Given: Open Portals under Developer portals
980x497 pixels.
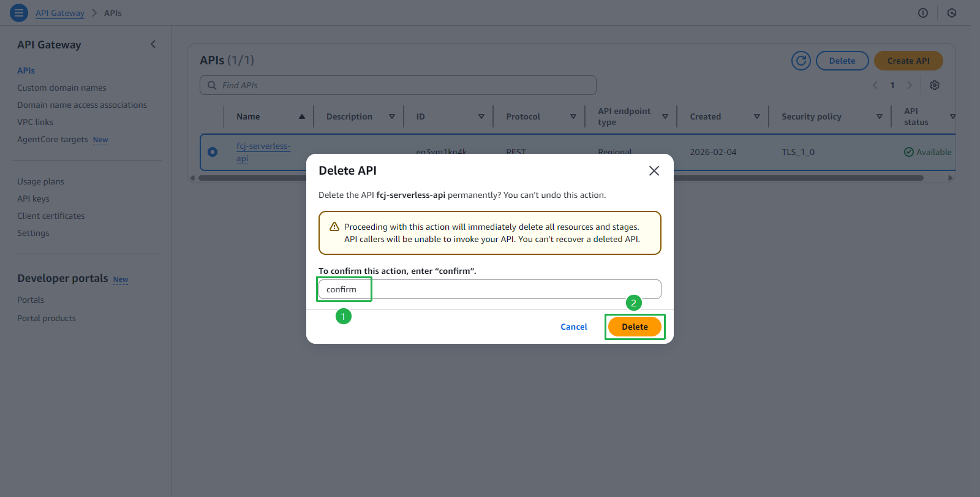Looking at the screenshot, I should click(31, 300).
